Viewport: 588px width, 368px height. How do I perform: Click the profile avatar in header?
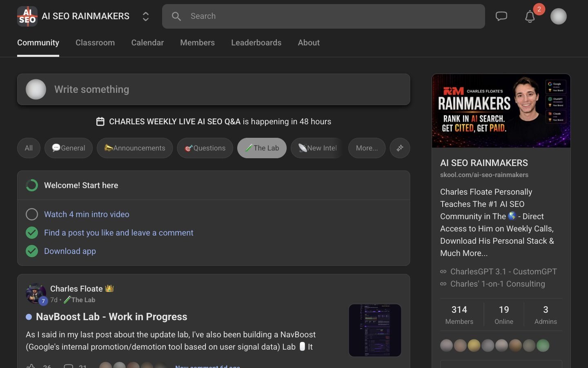pyautogui.click(x=558, y=16)
